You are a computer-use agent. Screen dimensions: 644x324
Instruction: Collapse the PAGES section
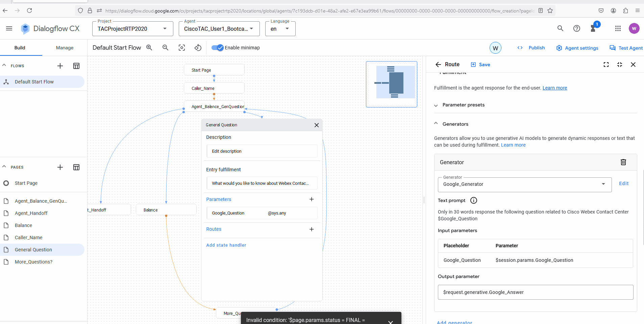[x=4, y=167]
